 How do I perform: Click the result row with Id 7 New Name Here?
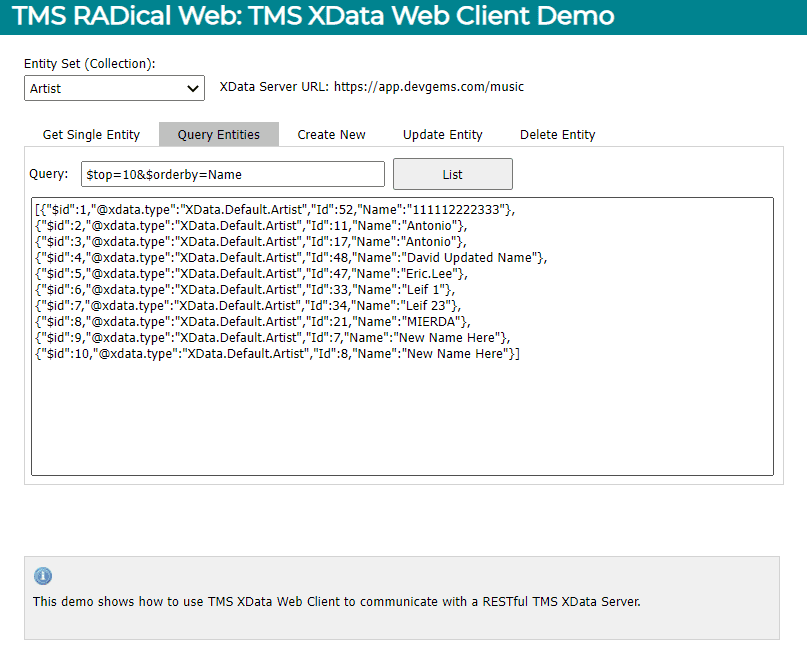click(272, 337)
